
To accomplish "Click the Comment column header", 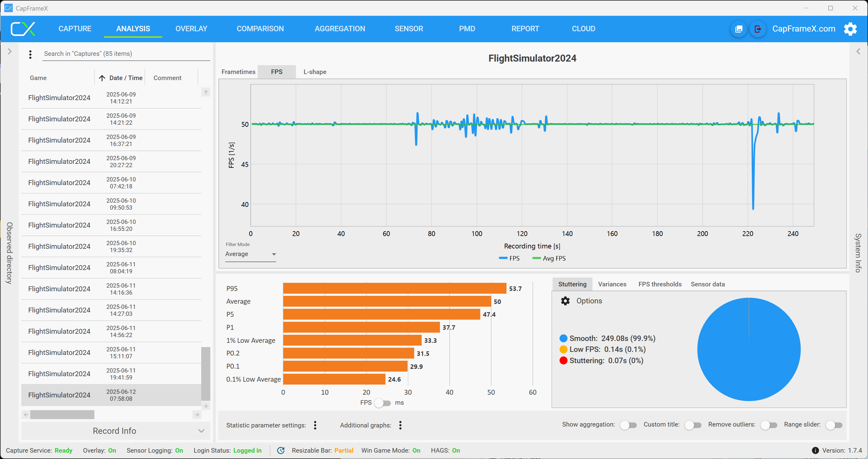I will [168, 78].
